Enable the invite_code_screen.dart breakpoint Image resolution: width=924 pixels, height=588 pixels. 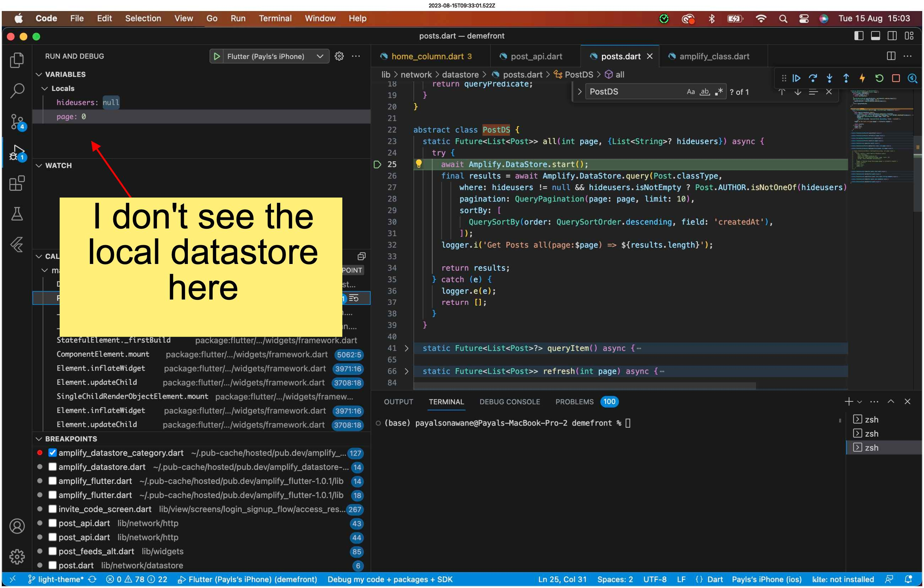point(52,509)
